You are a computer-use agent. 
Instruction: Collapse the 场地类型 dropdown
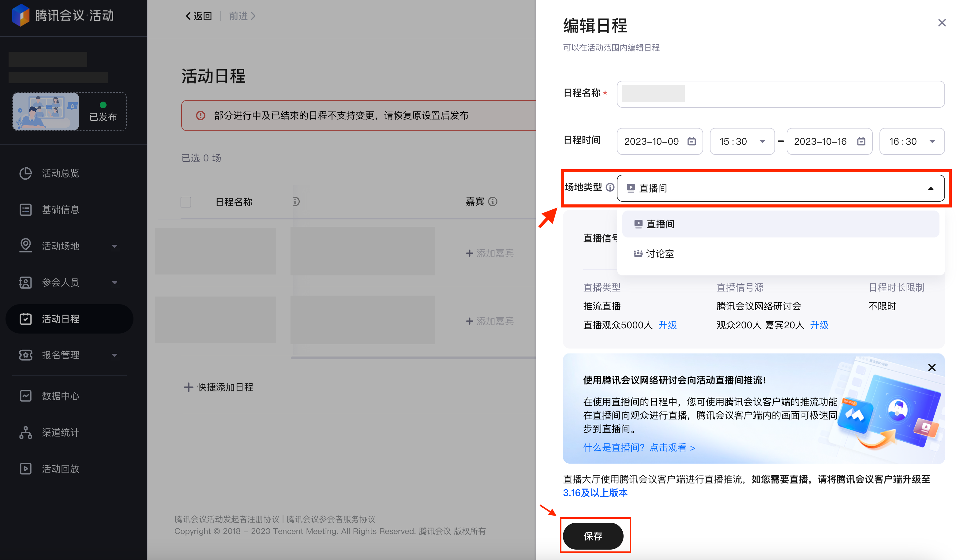coord(931,188)
